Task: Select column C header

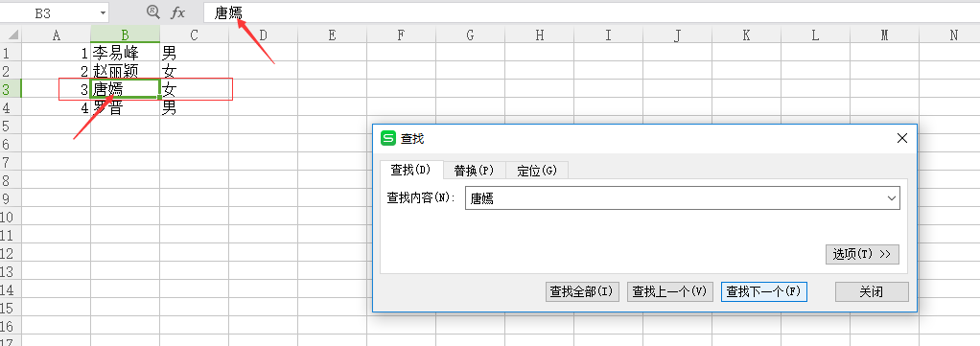Action: point(194,35)
